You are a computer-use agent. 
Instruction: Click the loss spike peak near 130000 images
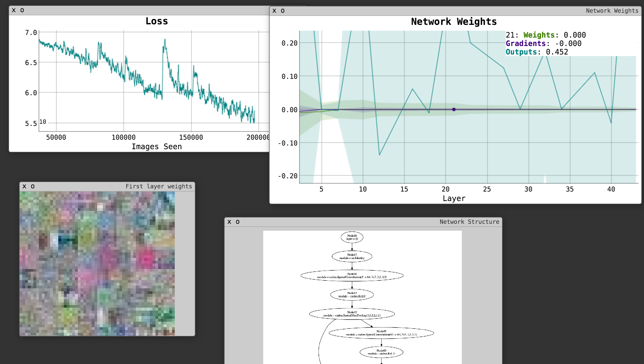165,40
